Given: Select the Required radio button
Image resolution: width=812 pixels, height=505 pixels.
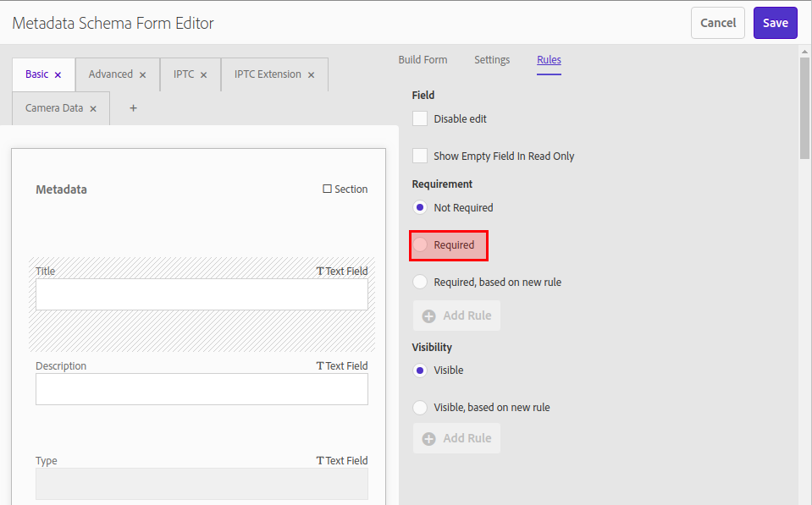Looking at the screenshot, I should [x=423, y=244].
